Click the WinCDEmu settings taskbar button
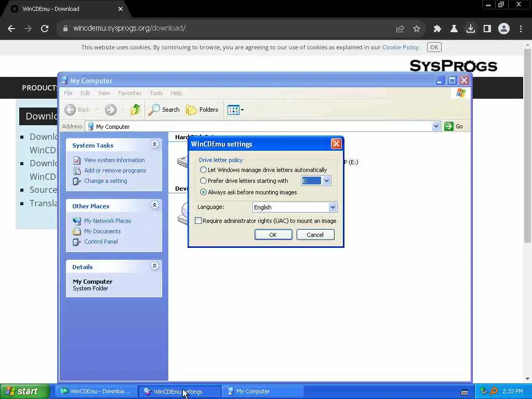This screenshot has height=399, width=532. [179, 392]
